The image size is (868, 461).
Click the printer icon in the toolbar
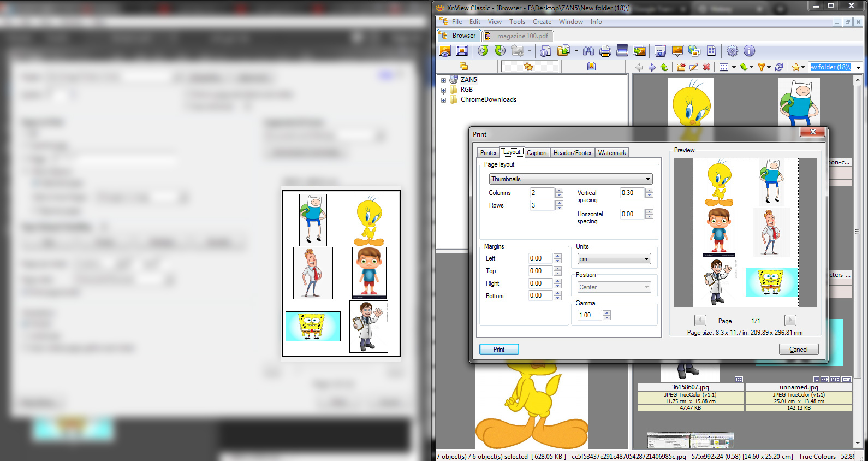click(x=605, y=51)
